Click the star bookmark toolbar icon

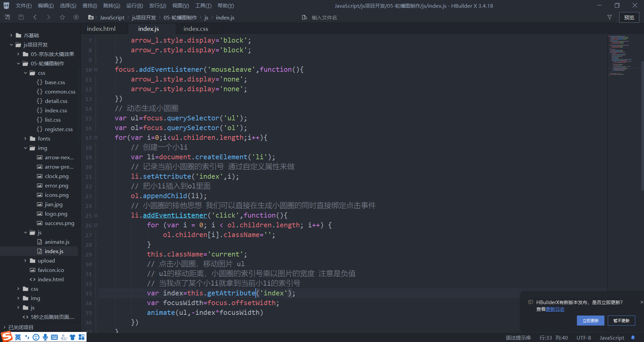pyautogui.click(x=62, y=17)
